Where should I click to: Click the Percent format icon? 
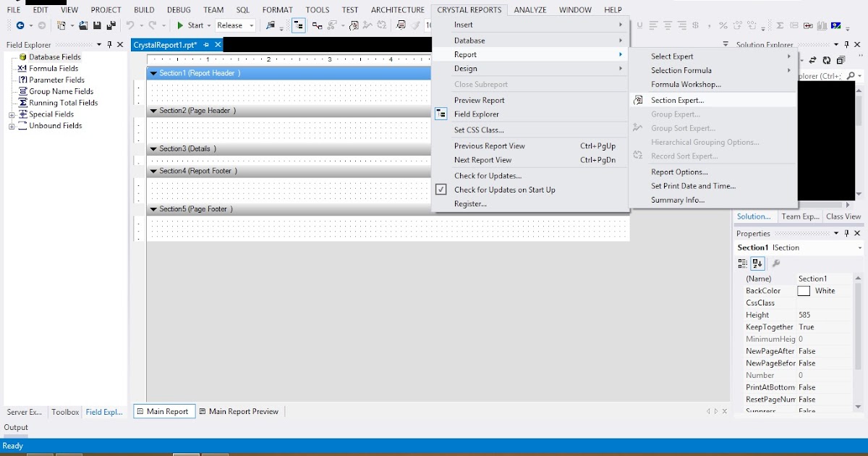click(x=723, y=26)
